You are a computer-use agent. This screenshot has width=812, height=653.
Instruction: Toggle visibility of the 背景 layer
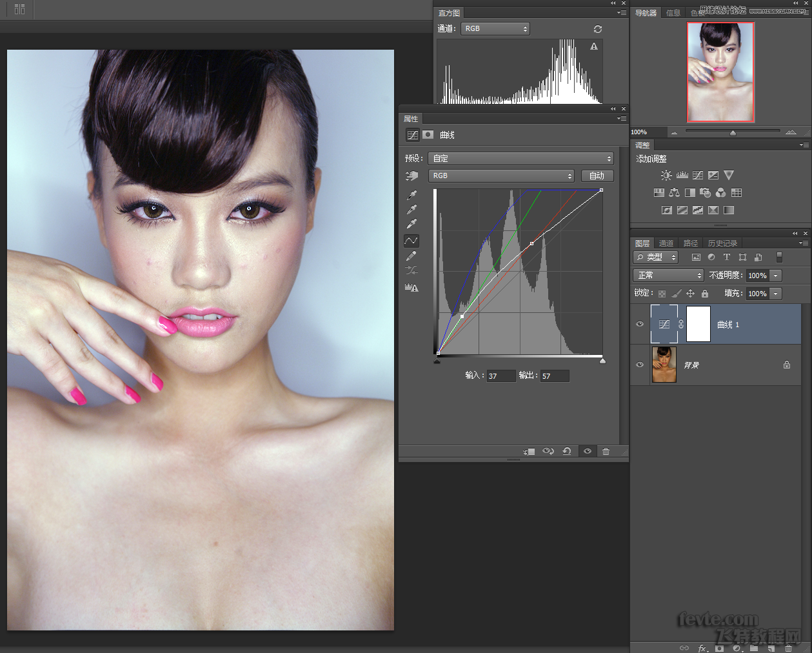click(x=639, y=365)
